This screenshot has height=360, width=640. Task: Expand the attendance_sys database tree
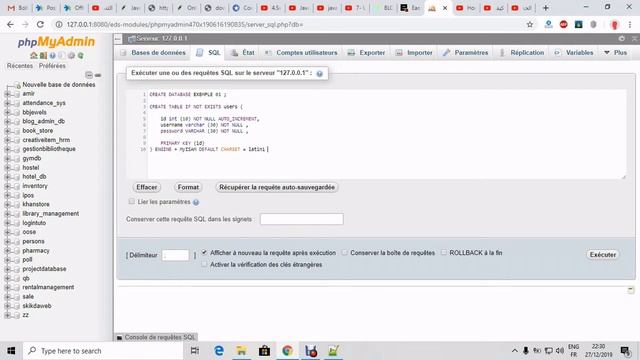coord(7,103)
